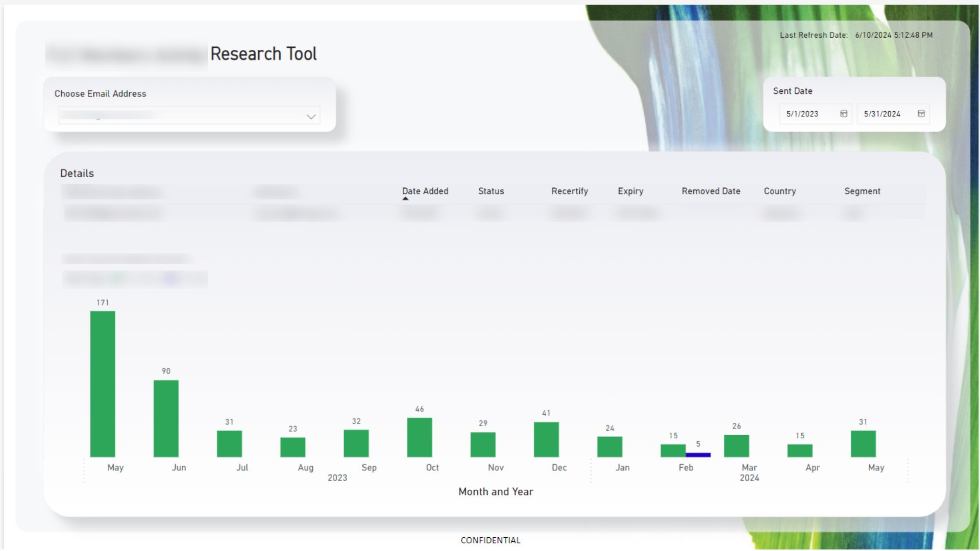The height and width of the screenshot is (551, 980).
Task: Sort by the Date Added column header
Action: pyautogui.click(x=425, y=191)
